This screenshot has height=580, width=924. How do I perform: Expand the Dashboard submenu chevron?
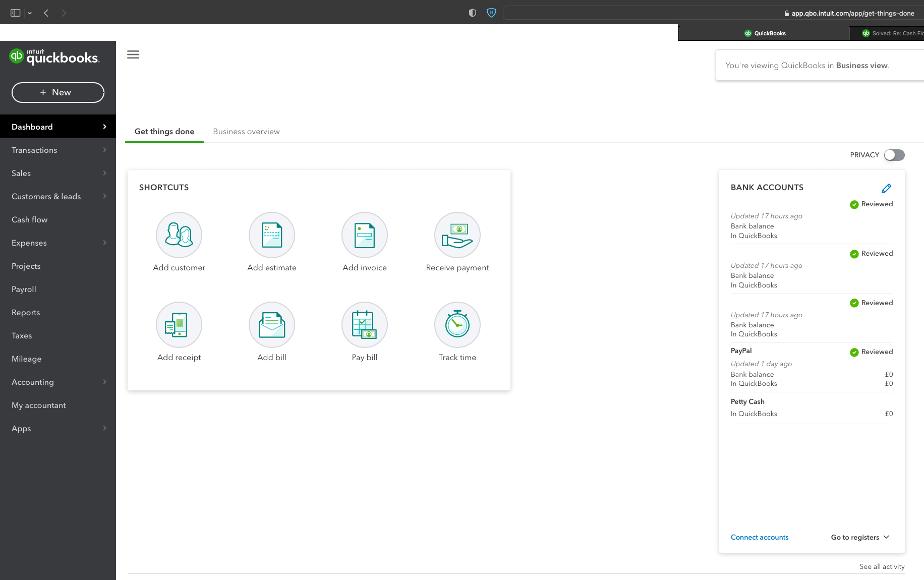[x=105, y=127]
